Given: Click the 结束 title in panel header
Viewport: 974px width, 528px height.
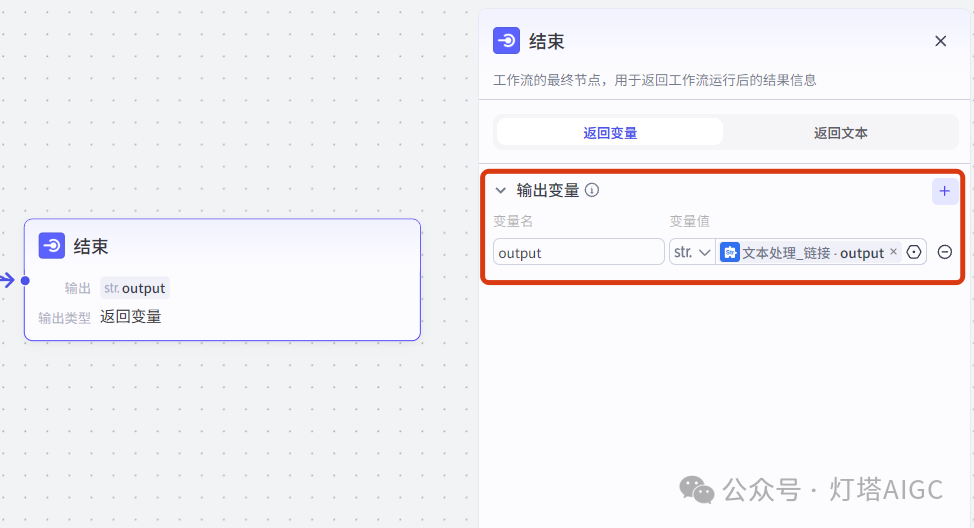Looking at the screenshot, I should click(547, 42).
